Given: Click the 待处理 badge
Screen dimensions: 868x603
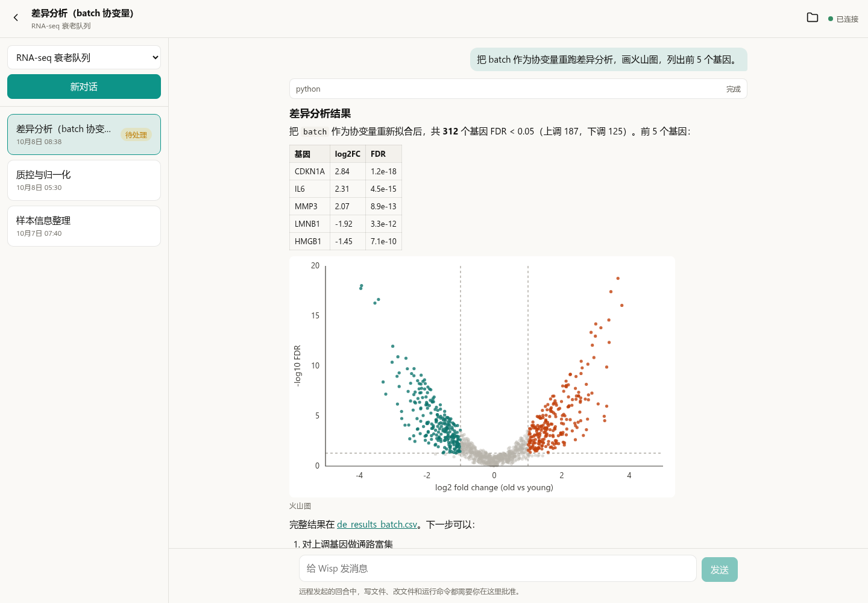Looking at the screenshot, I should (x=136, y=135).
